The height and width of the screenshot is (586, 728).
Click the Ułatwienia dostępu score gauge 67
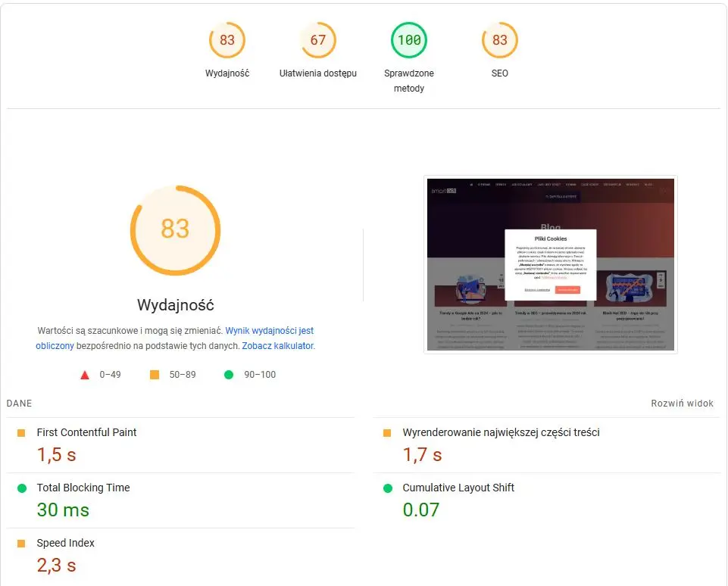coord(318,40)
